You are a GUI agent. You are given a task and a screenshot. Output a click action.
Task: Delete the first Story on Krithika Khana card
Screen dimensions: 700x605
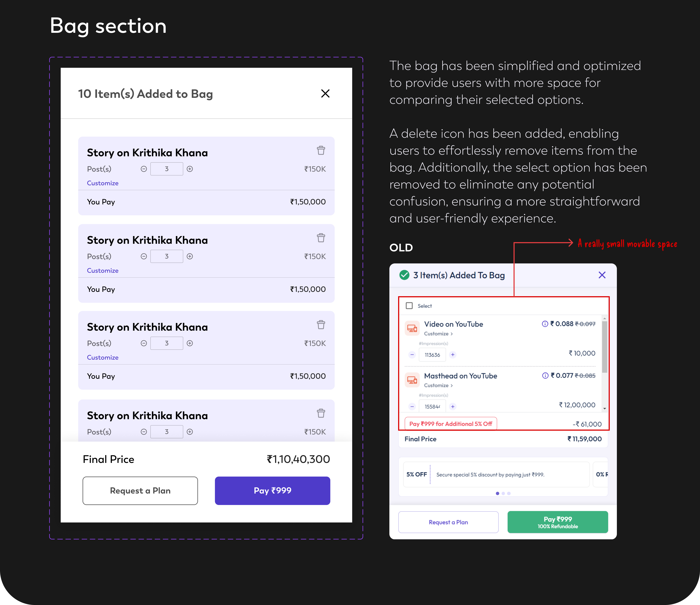tap(321, 150)
